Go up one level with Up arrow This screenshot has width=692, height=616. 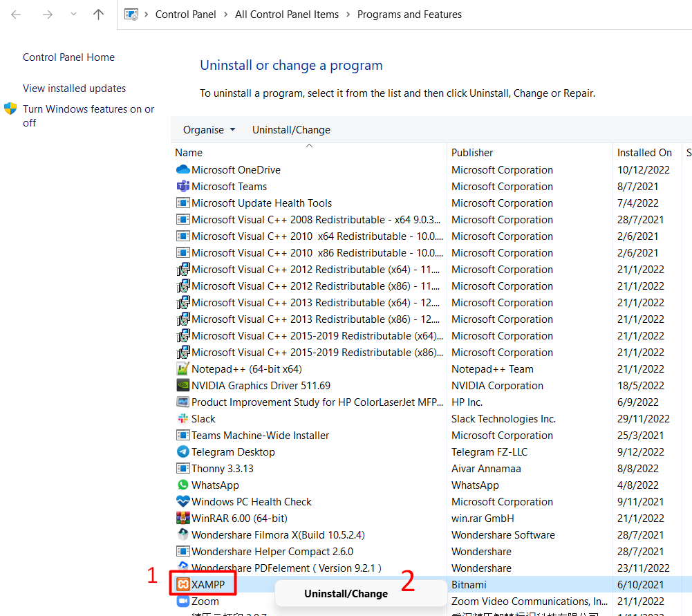tap(98, 15)
